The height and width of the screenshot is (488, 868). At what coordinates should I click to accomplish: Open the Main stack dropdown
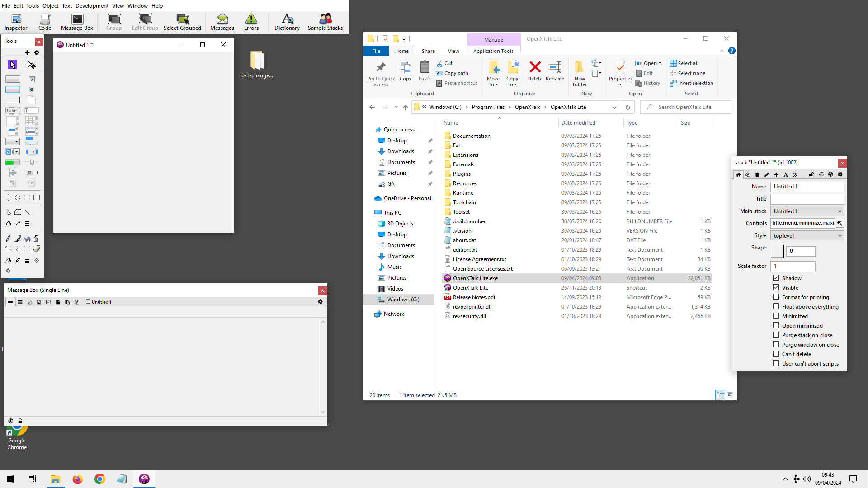click(x=807, y=211)
